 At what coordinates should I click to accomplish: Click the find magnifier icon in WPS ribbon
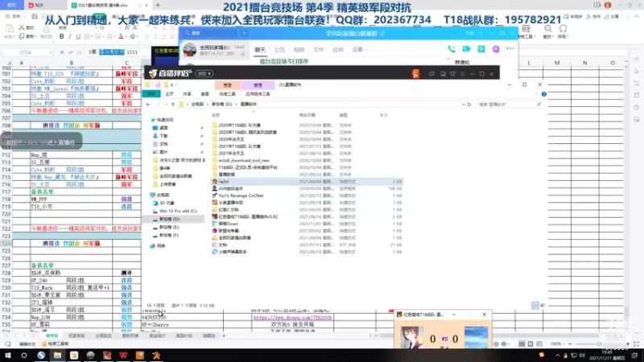[x=548, y=29]
